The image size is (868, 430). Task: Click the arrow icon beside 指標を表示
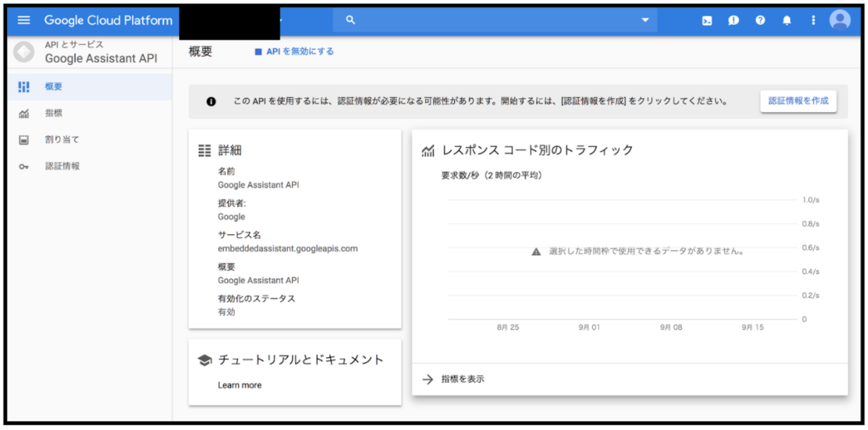427,379
